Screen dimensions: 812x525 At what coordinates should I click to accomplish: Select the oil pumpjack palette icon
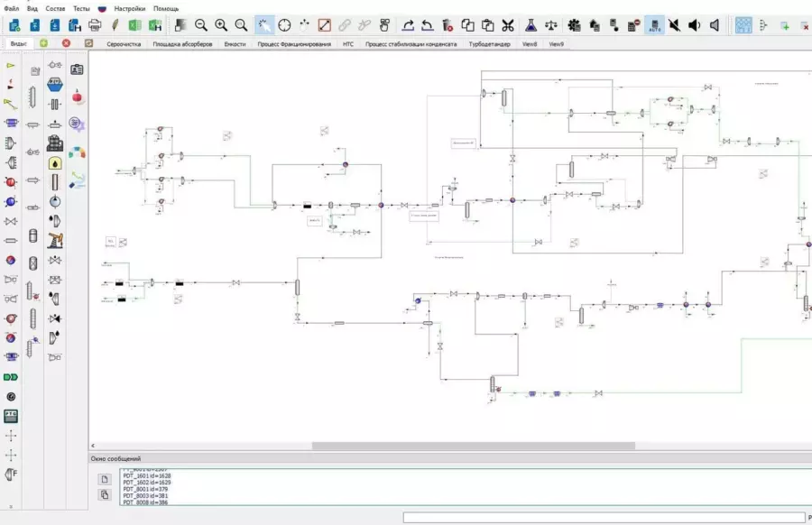(x=55, y=241)
